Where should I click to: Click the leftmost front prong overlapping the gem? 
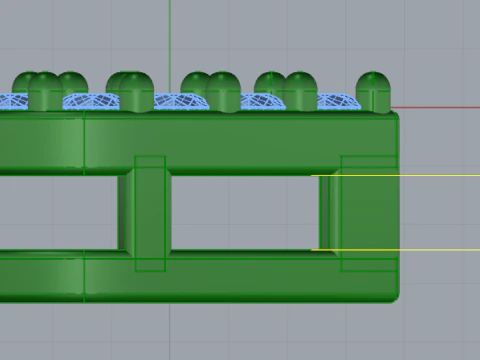pos(45,91)
